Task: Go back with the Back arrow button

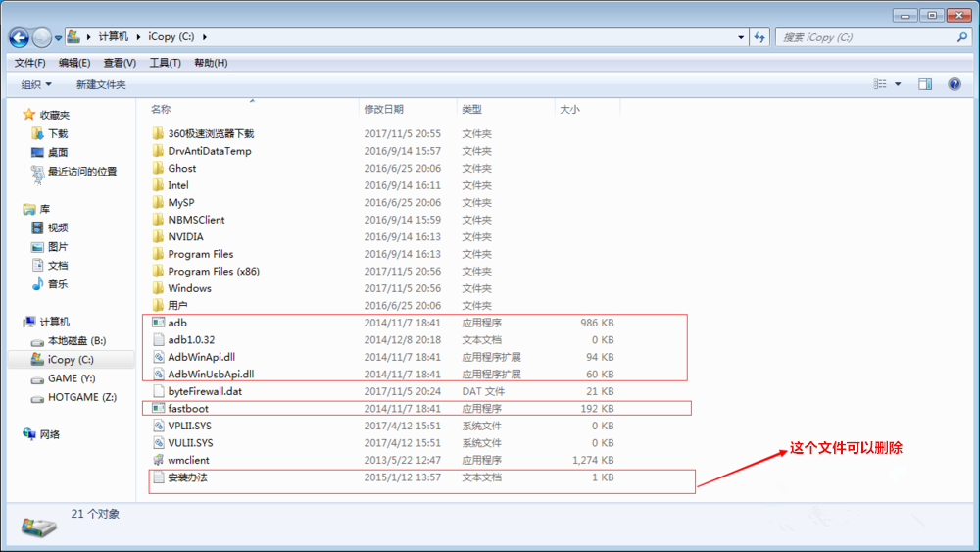Action: (x=19, y=38)
